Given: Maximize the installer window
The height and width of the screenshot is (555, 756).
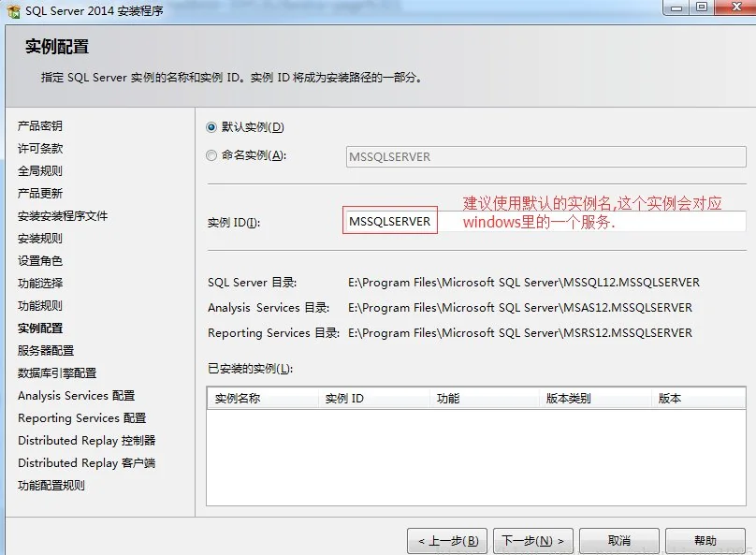Looking at the screenshot, I should click(701, 7).
